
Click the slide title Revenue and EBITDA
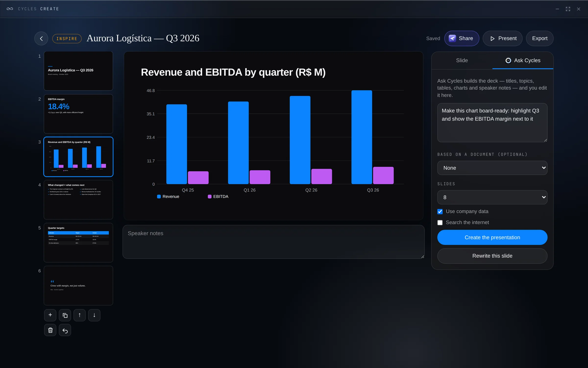pyautogui.click(x=233, y=72)
